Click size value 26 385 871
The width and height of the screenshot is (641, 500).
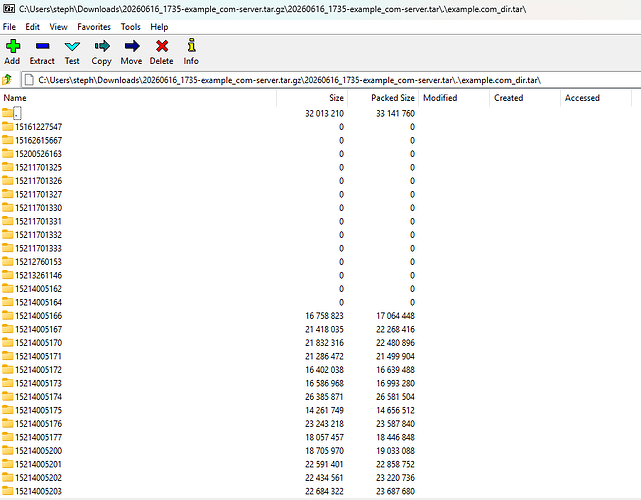pos(324,397)
